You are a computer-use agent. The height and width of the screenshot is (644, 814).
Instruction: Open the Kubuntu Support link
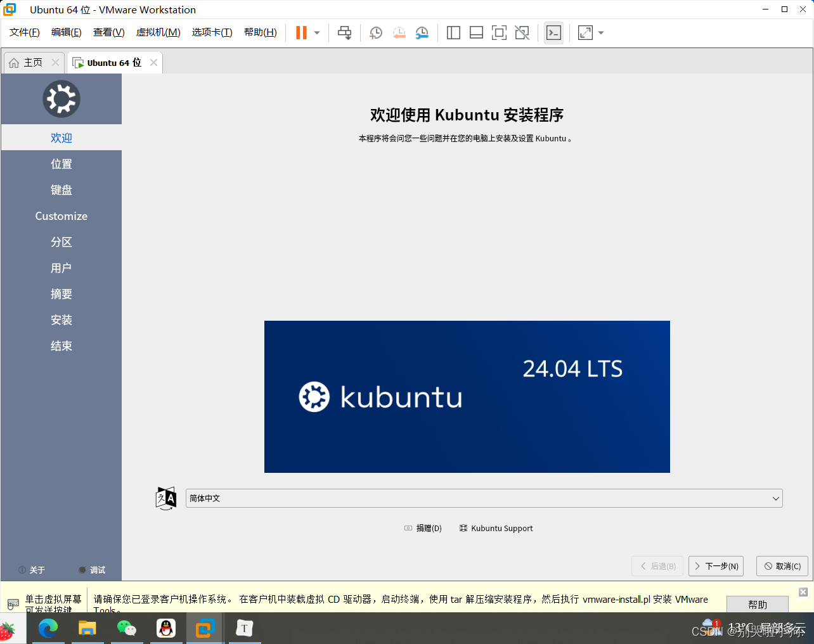[496, 528]
